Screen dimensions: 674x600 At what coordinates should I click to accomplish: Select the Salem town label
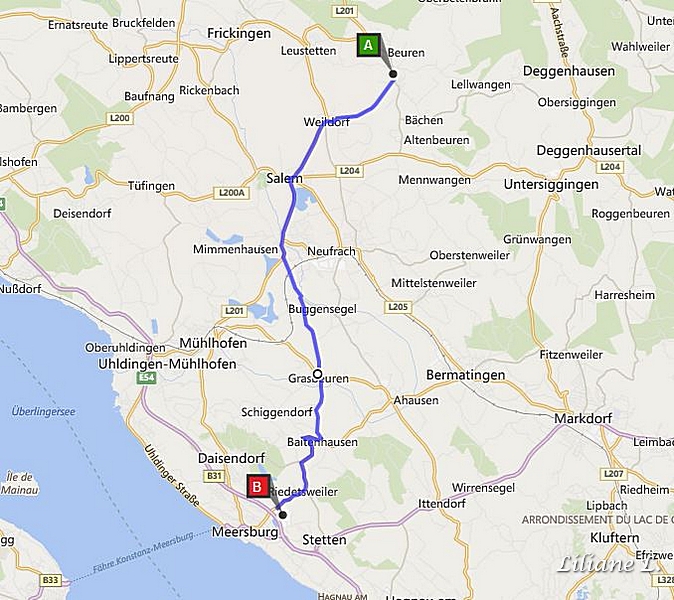(284, 178)
